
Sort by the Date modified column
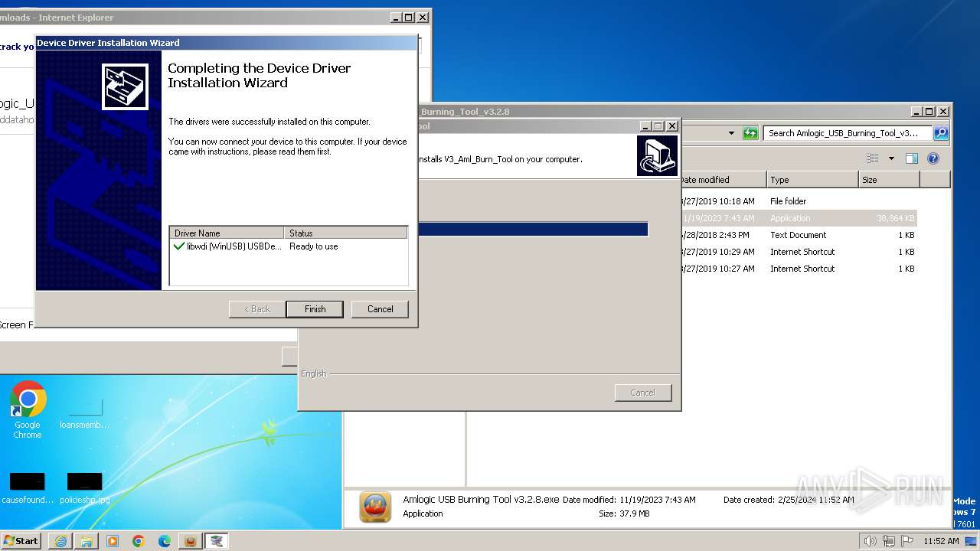pos(723,180)
